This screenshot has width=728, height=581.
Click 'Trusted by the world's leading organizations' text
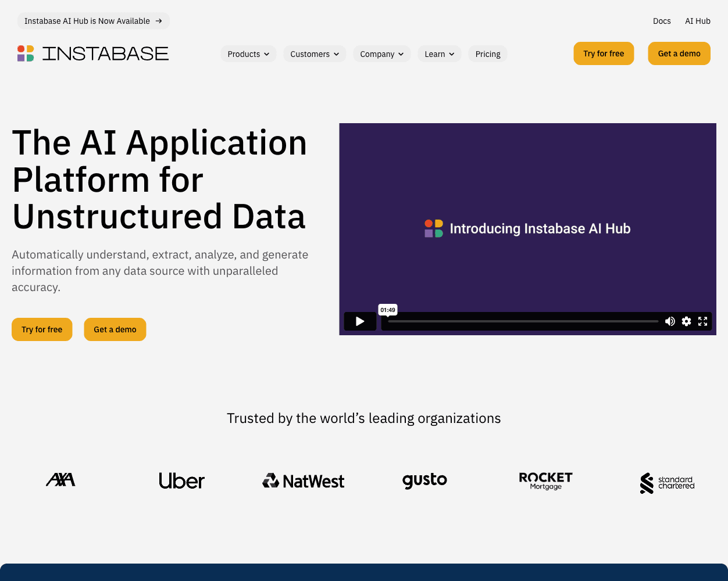pos(364,418)
